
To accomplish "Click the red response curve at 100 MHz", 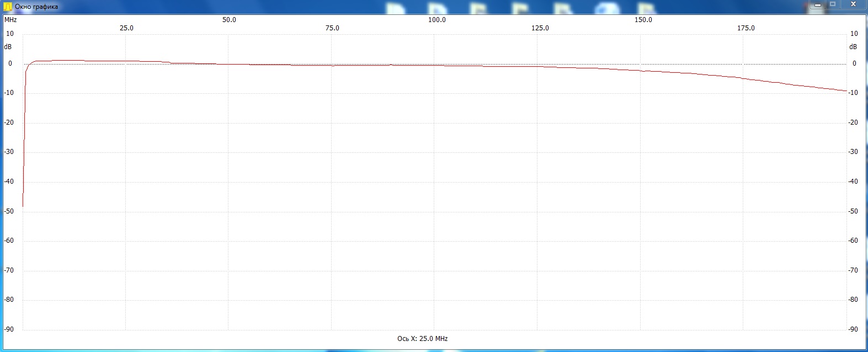I will click(x=434, y=65).
